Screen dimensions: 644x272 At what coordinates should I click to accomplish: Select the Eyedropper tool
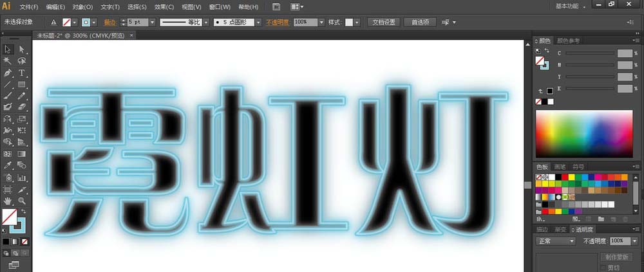click(8, 165)
